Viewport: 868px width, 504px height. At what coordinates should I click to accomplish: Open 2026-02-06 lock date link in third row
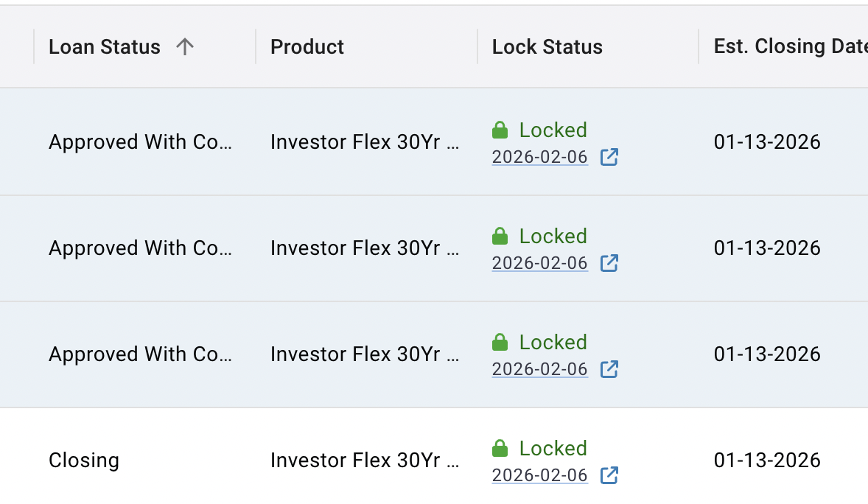(539, 369)
